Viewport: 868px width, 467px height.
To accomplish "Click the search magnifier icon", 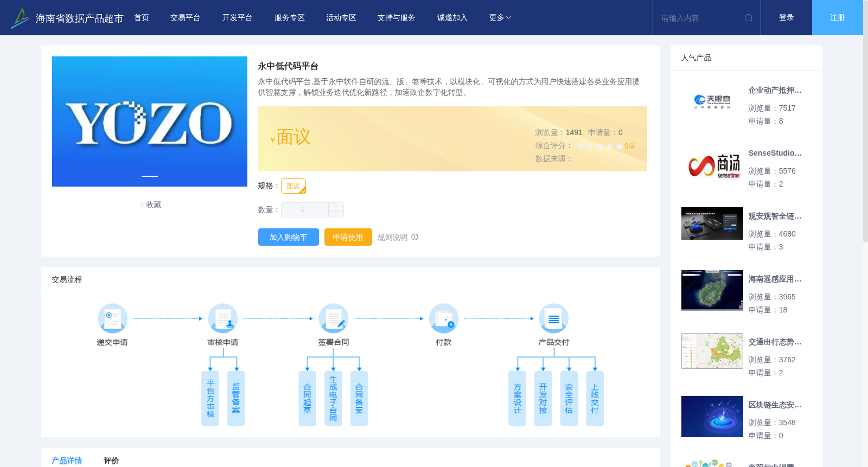I will [749, 18].
